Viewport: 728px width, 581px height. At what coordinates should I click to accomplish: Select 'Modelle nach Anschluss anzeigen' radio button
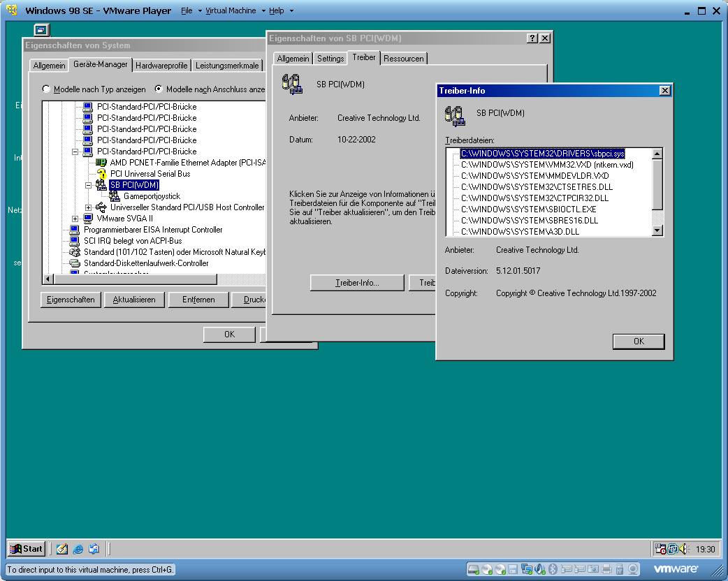click(159, 89)
